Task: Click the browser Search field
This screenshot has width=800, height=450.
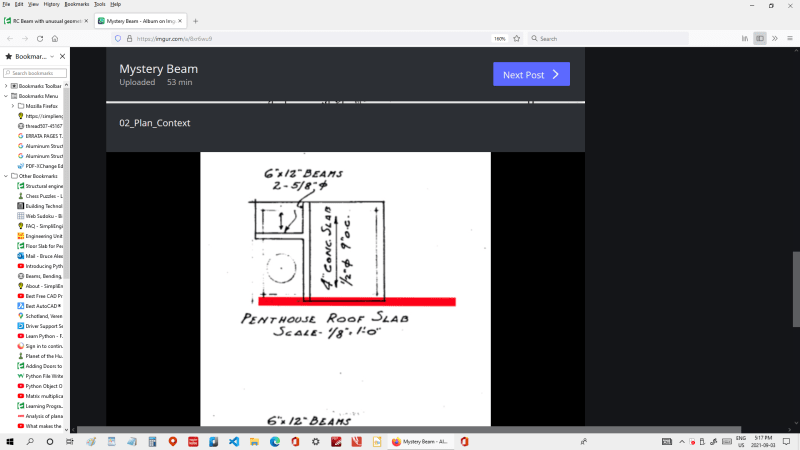Action: (607, 39)
